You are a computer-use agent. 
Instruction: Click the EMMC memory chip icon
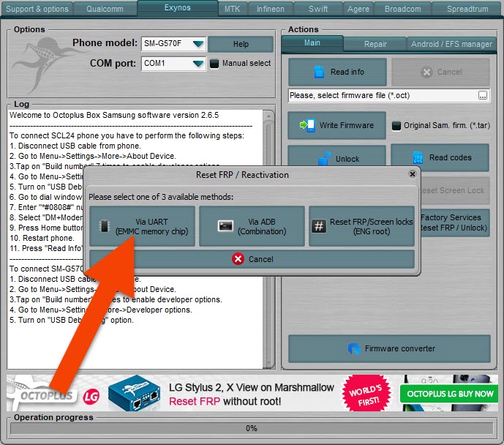(x=105, y=226)
